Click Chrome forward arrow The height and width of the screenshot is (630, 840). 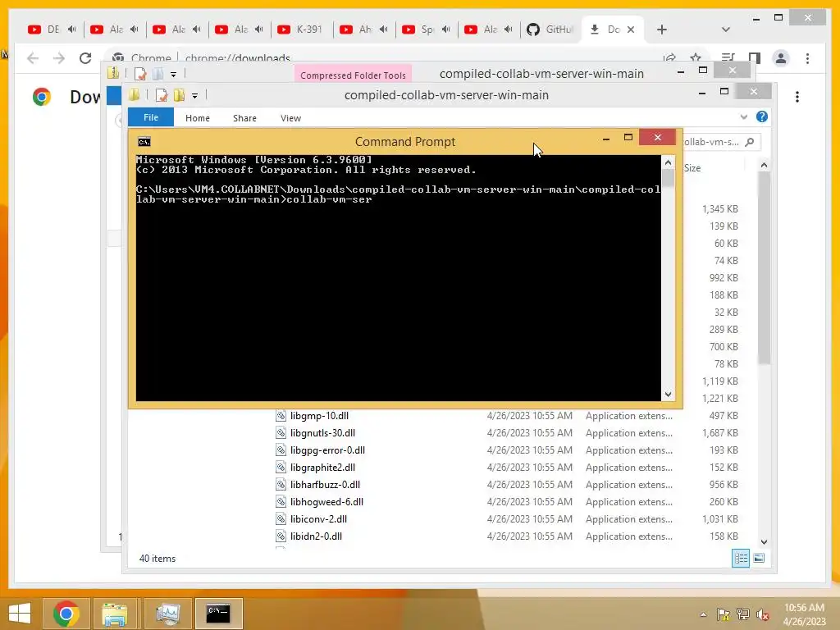(x=59, y=58)
